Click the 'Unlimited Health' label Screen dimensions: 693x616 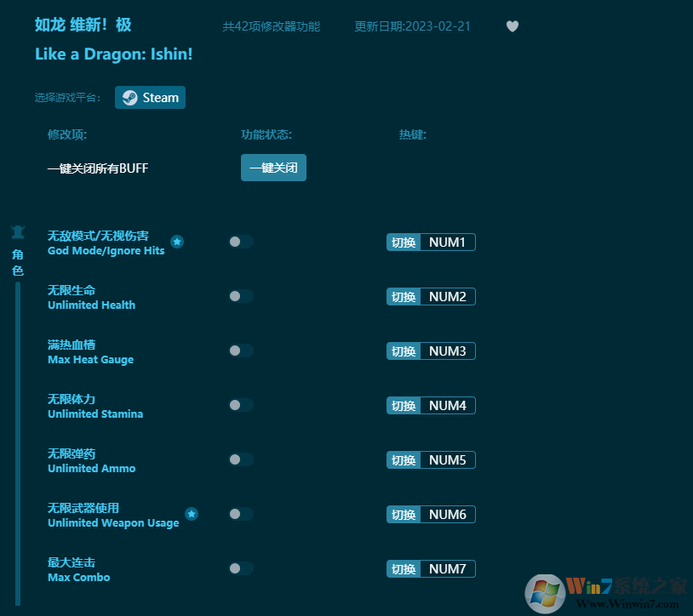pyautogui.click(x=91, y=305)
